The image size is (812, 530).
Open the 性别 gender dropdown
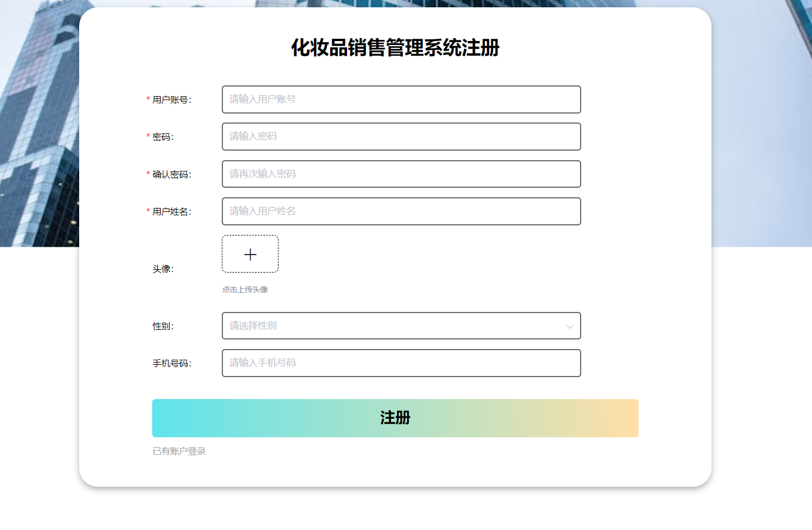[x=401, y=325]
